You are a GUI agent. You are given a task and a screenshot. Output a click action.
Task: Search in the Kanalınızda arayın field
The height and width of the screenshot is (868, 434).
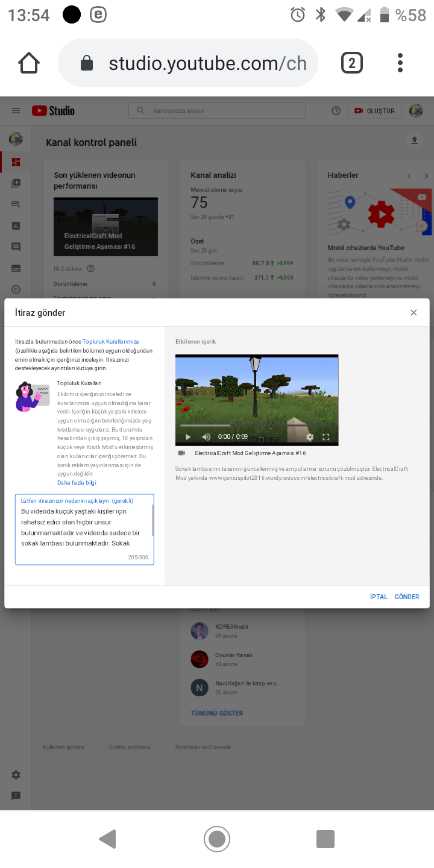217,111
